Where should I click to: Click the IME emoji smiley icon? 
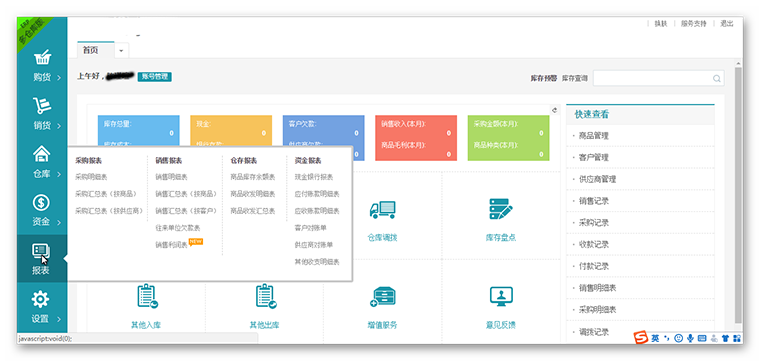click(679, 338)
